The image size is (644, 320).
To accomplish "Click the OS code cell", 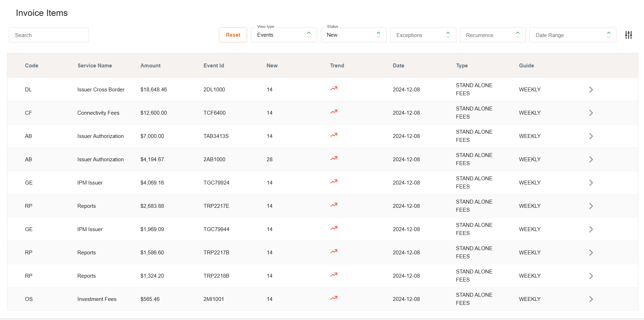I will [29, 299].
